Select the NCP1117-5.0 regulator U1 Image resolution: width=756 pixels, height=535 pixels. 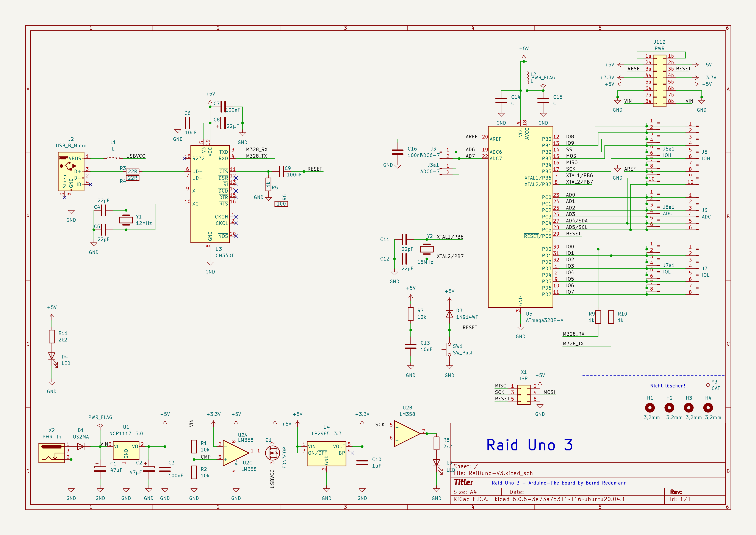(x=126, y=450)
